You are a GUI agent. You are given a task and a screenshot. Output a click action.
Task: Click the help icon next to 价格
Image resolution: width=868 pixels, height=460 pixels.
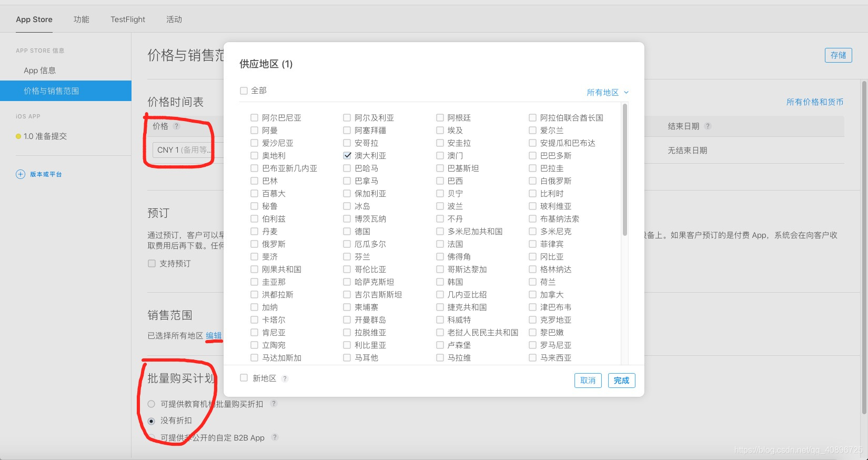[x=177, y=126]
